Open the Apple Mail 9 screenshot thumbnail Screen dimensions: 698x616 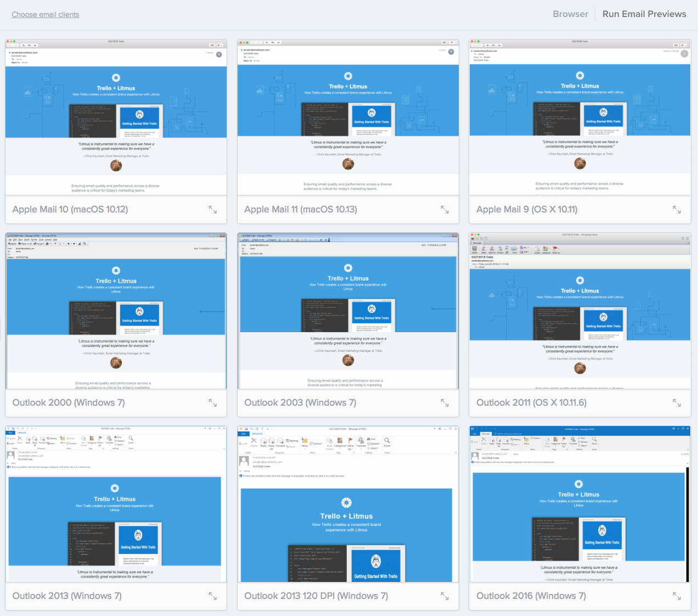pos(580,117)
